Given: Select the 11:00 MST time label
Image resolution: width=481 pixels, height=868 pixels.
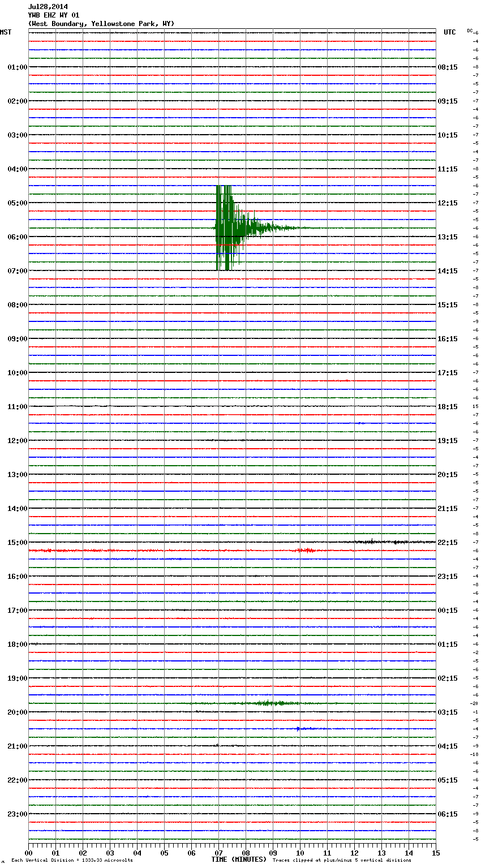Looking at the screenshot, I should [x=18, y=407].
